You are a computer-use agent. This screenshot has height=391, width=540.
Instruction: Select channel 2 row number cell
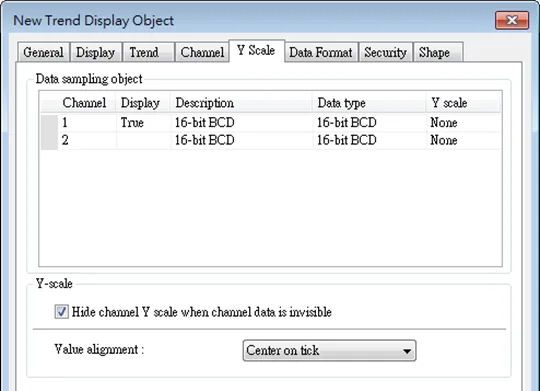click(87, 140)
